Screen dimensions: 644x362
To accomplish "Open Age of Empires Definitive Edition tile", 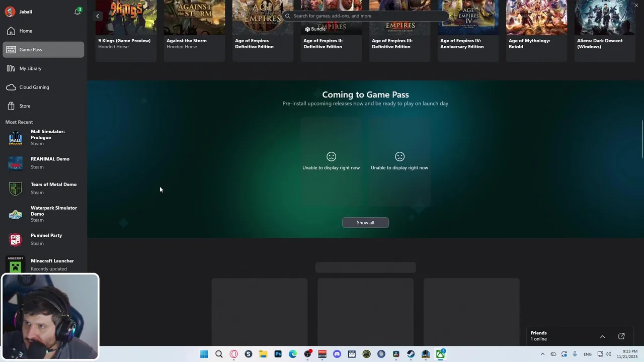I will pyautogui.click(x=263, y=31).
